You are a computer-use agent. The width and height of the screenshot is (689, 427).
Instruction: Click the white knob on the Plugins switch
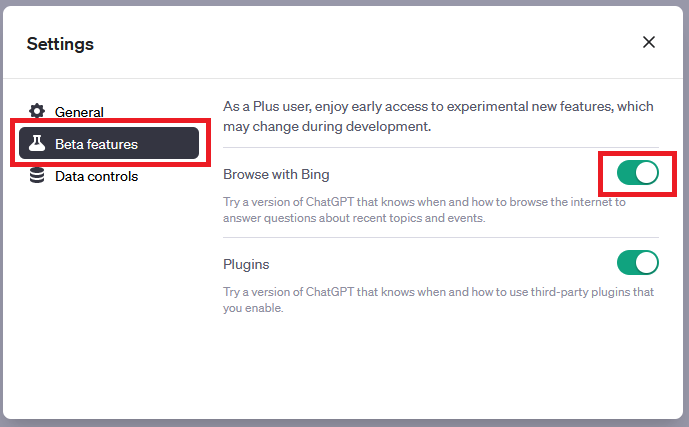pyautogui.click(x=647, y=263)
